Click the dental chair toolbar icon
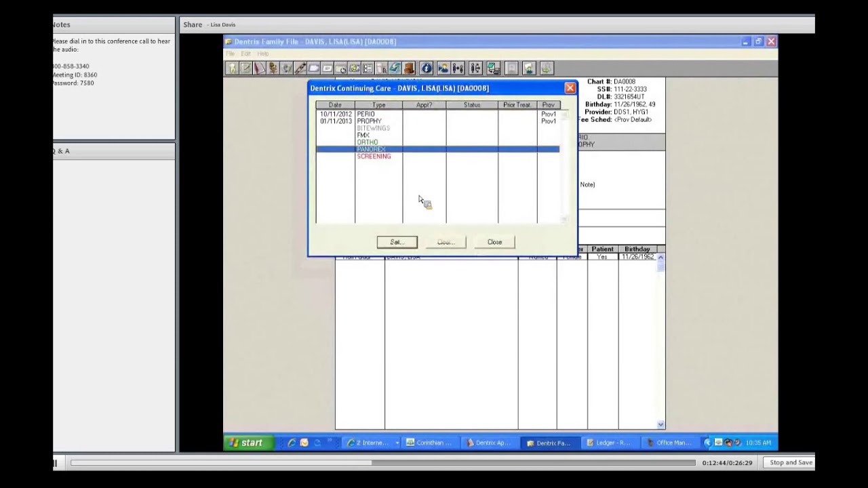Screen dimensions: 868x488 (273, 68)
